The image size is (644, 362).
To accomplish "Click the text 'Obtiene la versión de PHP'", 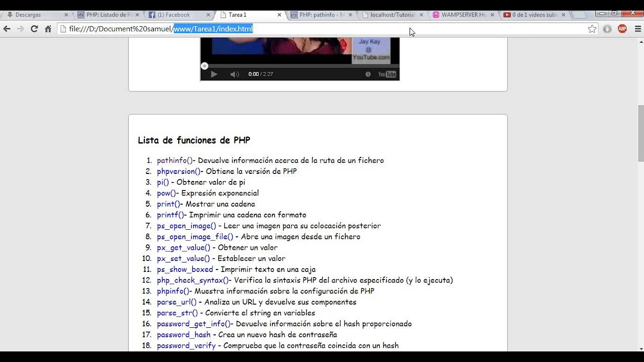I will pyautogui.click(x=251, y=171).
